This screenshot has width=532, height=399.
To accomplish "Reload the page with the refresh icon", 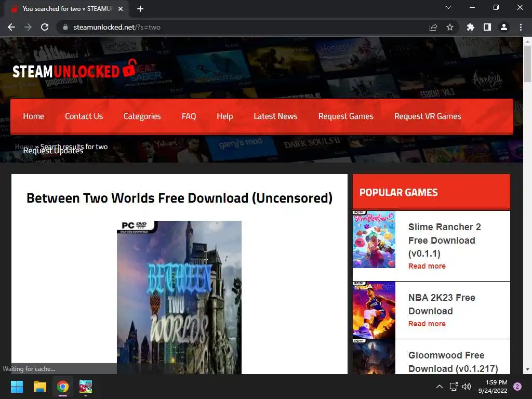I will coord(45,27).
